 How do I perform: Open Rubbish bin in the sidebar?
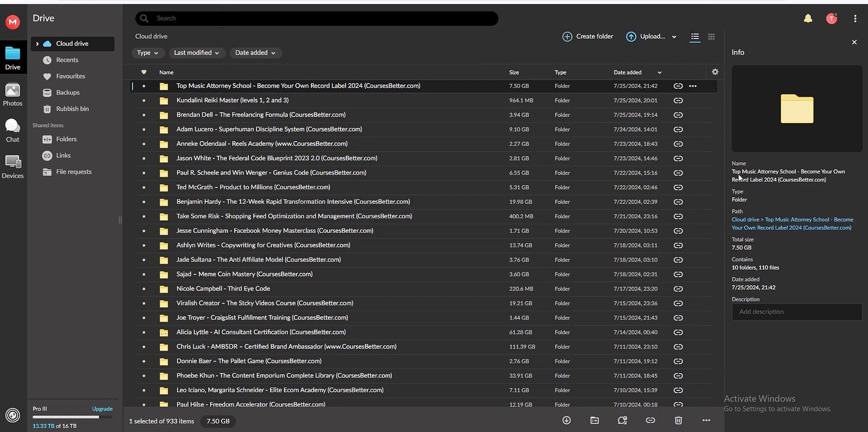pyautogui.click(x=73, y=109)
